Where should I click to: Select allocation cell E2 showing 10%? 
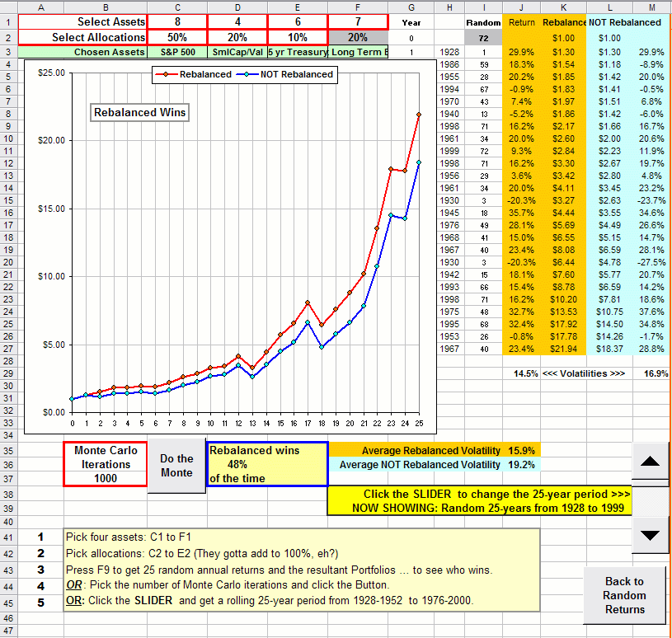tap(298, 38)
